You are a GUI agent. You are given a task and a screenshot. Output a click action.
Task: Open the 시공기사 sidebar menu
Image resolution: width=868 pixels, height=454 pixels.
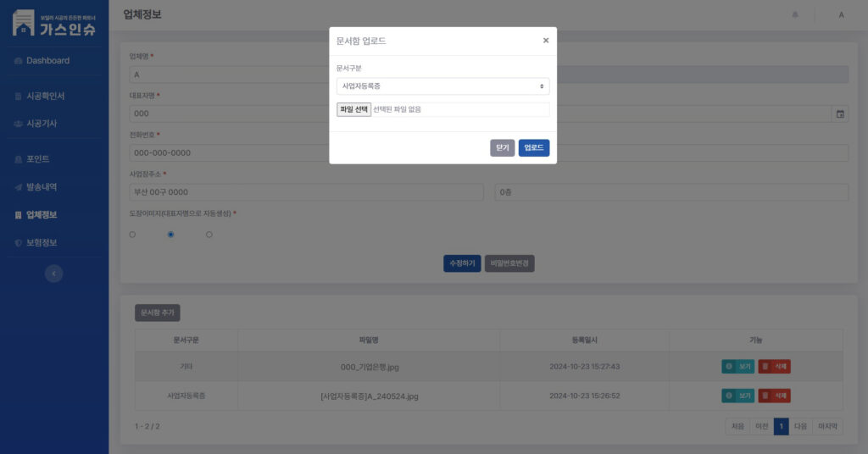[42, 124]
